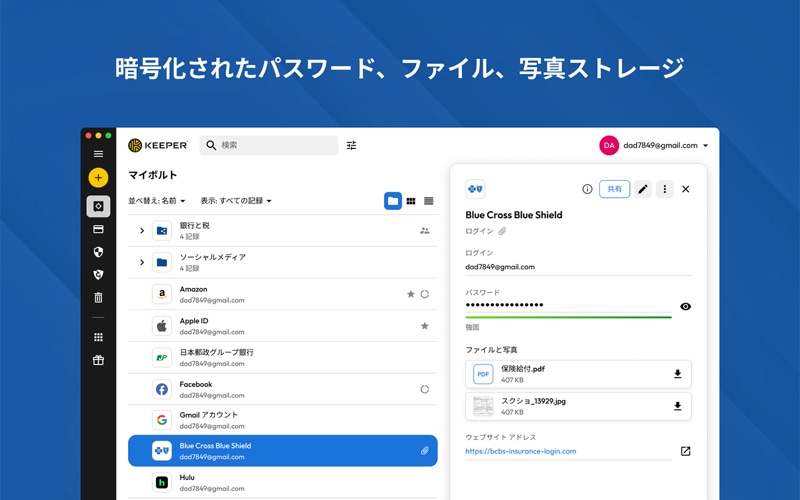Show password with the eye icon
This screenshot has width=800, height=500.
(686, 307)
